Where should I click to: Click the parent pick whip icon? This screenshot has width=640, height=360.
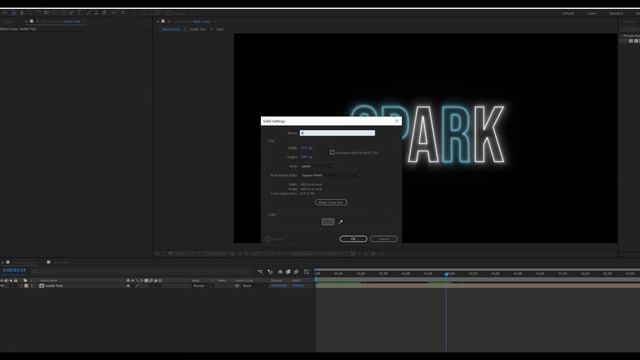click(237, 286)
